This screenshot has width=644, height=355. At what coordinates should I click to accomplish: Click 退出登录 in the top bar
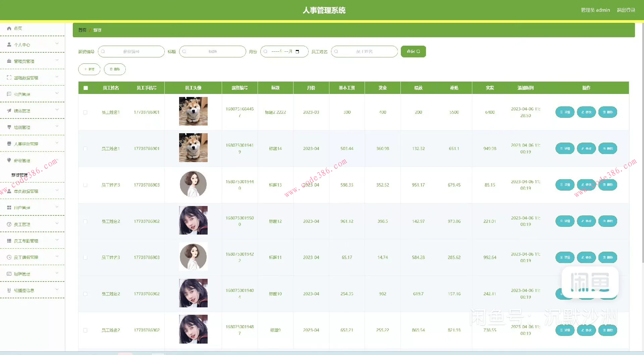[x=626, y=10]
